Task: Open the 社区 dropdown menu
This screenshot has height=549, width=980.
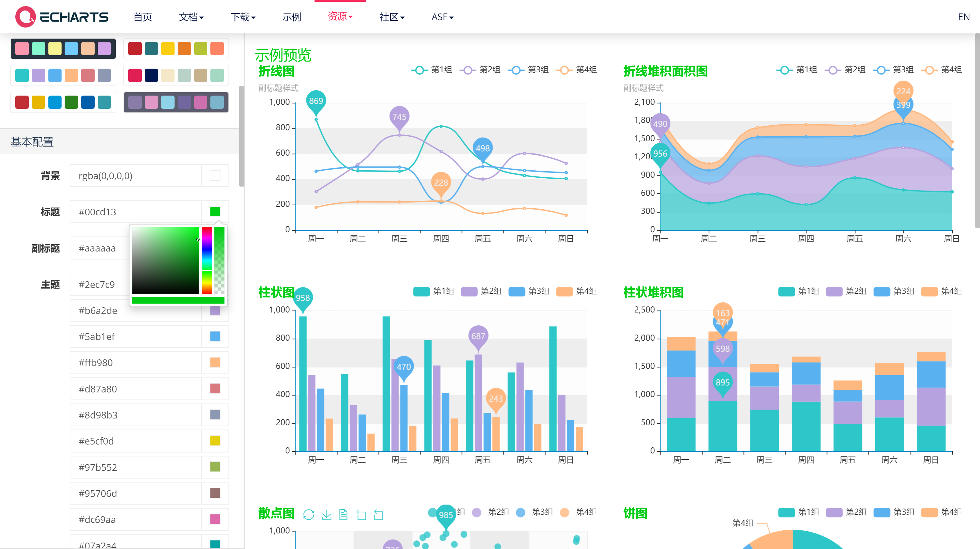Action: pos(391,17)
